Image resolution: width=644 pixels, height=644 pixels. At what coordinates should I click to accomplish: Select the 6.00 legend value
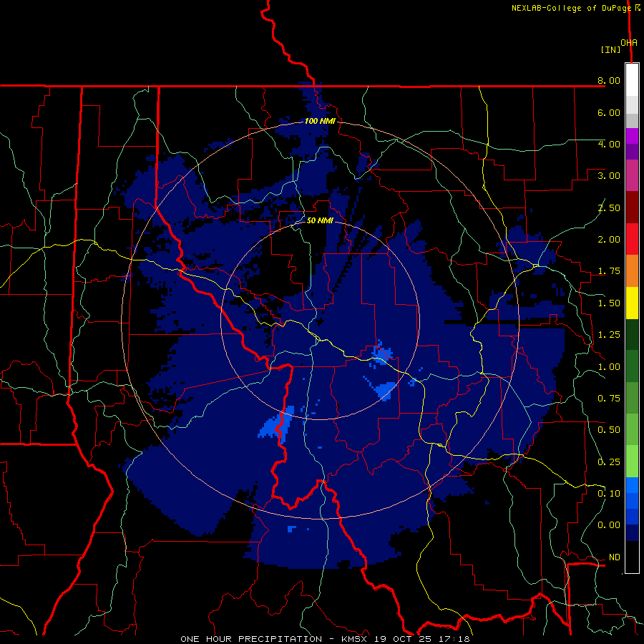coord(609,112)
